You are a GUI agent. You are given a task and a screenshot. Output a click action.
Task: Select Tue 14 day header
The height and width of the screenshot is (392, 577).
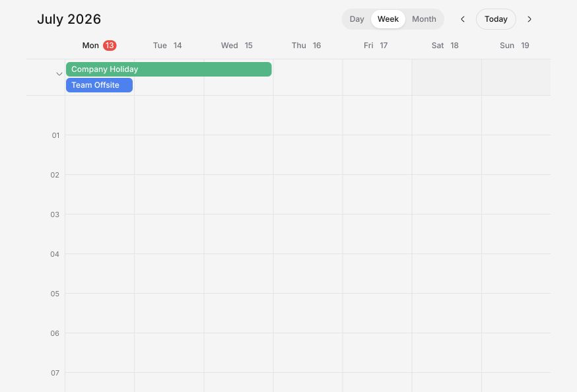pyautogui.click(x=168, y=46)
